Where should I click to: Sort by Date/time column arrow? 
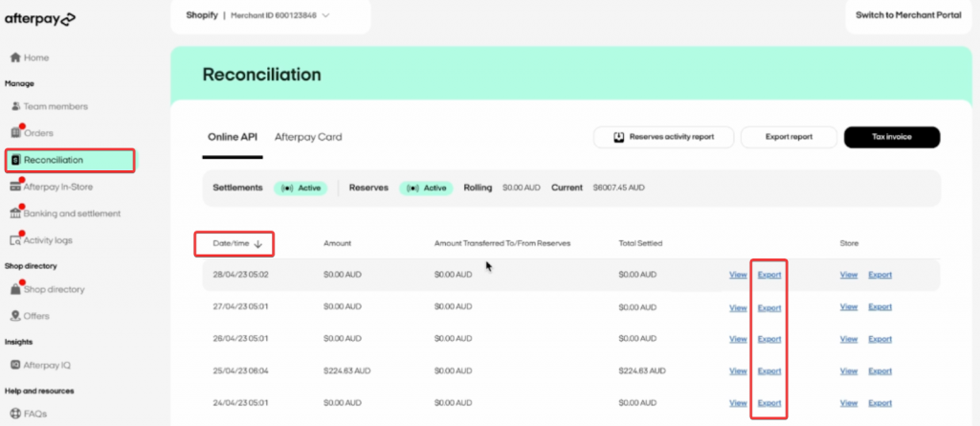pyautogui.click(x=258, y=244)
